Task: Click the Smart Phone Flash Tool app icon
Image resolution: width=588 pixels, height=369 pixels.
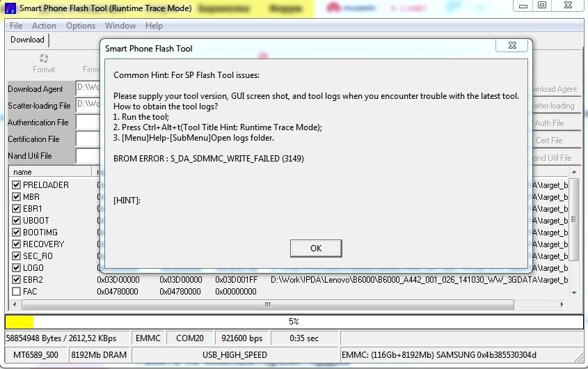Action: pos(10,8)
